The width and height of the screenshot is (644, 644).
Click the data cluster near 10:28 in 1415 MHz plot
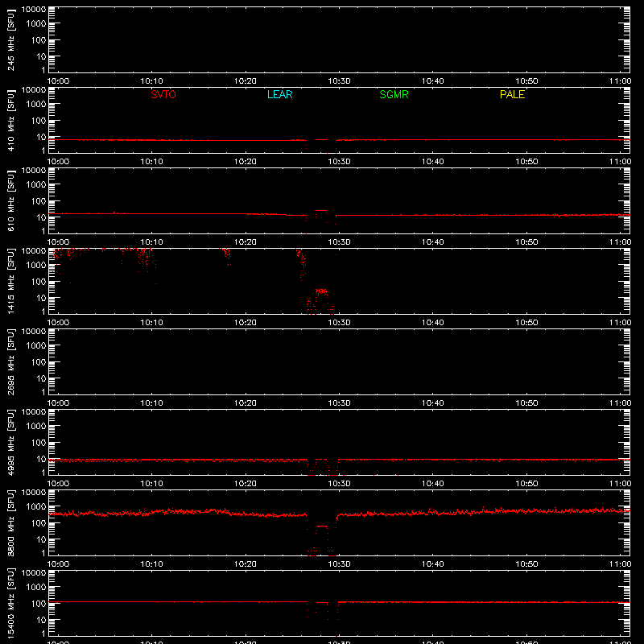tap(321, 291)
